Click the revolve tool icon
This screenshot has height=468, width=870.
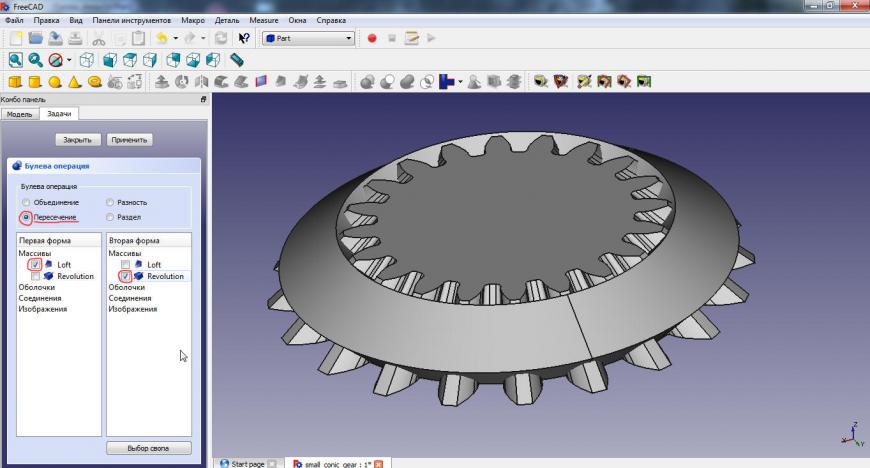(x=181, y=82)
